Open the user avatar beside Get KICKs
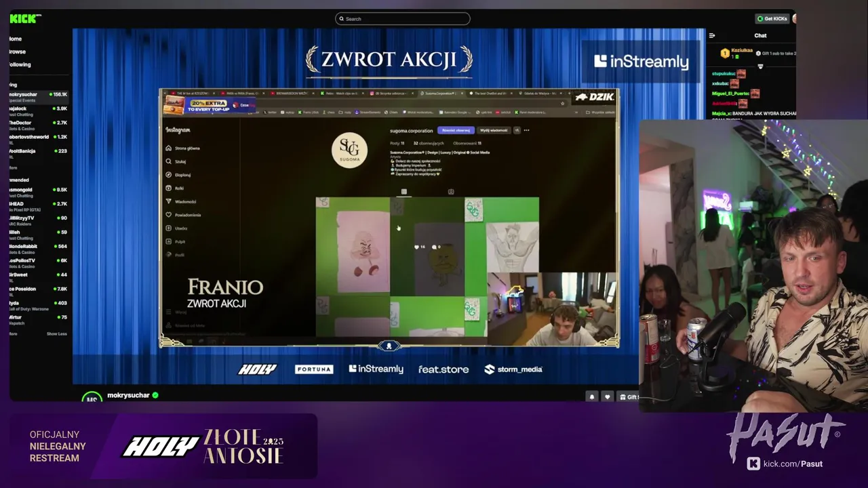 click(794, 18)
